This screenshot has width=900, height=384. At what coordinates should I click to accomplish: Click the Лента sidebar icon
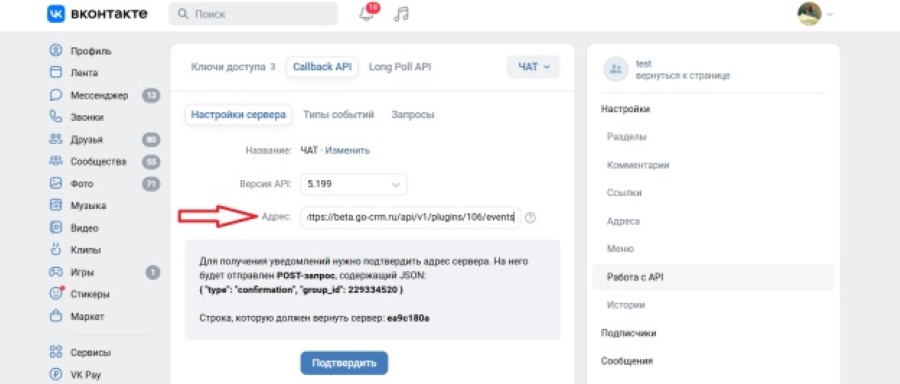point(56,73)
